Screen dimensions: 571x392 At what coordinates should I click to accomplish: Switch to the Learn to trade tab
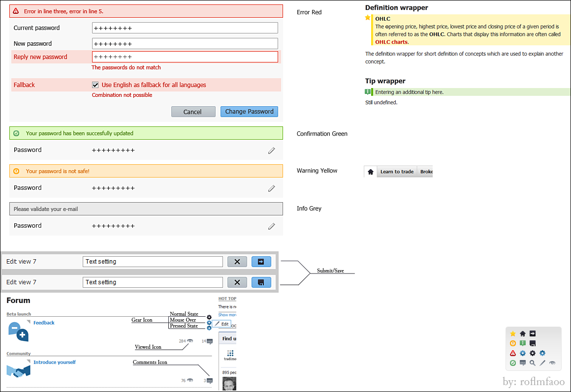[x=397, y=172]
